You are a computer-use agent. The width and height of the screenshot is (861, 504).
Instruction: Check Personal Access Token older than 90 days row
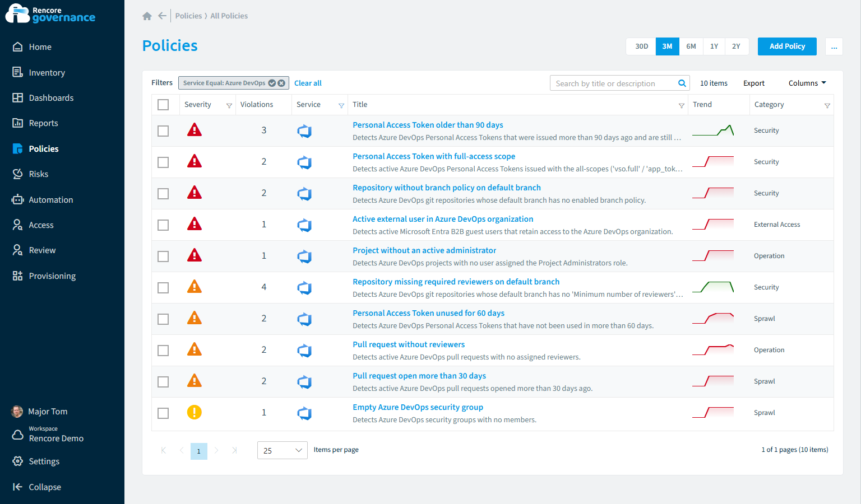tap(163, 131)
